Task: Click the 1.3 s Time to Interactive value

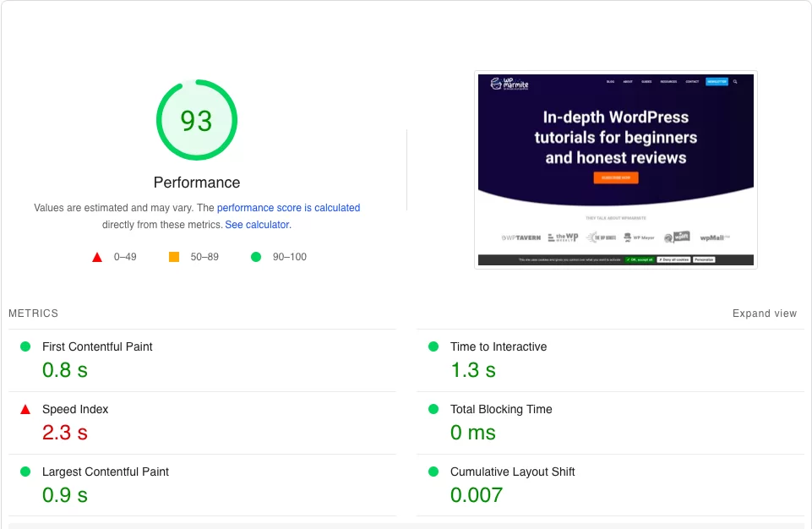Action: 473,370
